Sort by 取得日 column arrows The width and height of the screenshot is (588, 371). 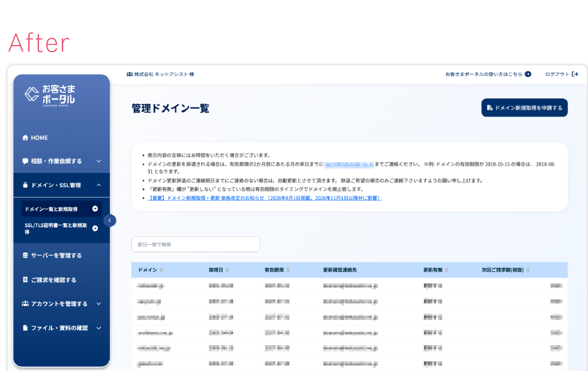227,270
